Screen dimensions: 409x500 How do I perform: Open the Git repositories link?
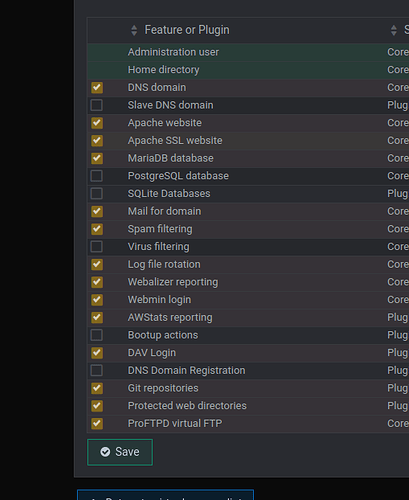tap(163, 388)
